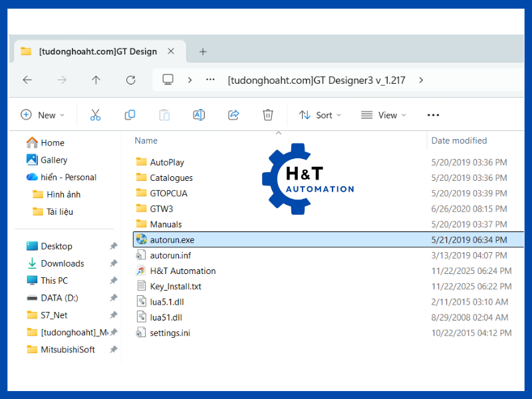Sort files by the Name column header
532x399 pixels.
146,140
